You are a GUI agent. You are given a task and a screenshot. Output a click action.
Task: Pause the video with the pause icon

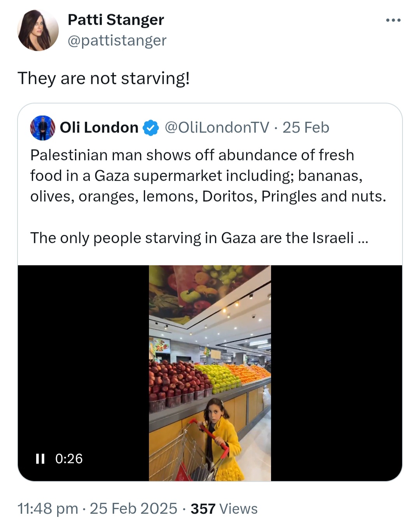pos(40,459)
